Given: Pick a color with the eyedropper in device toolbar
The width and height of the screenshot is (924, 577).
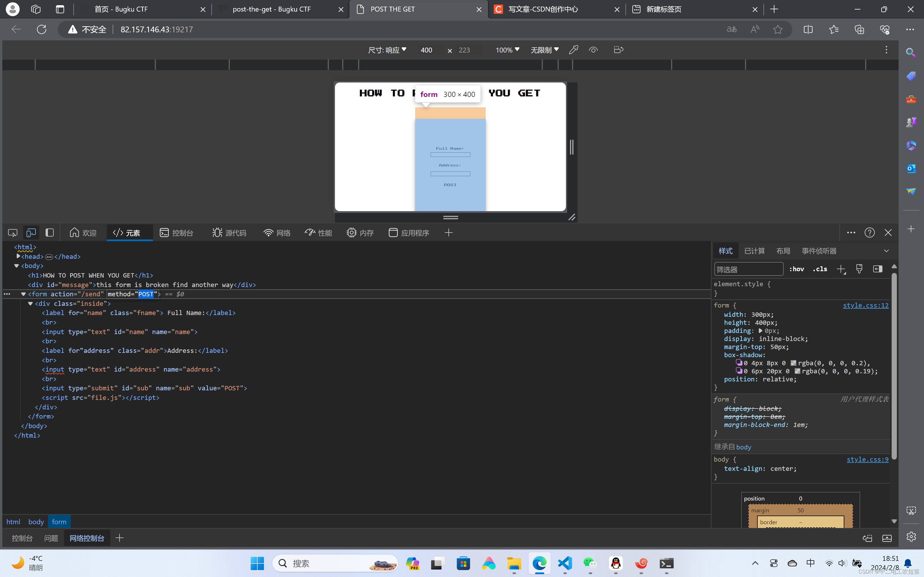Looking at the screenshot, I should point(573,50).
